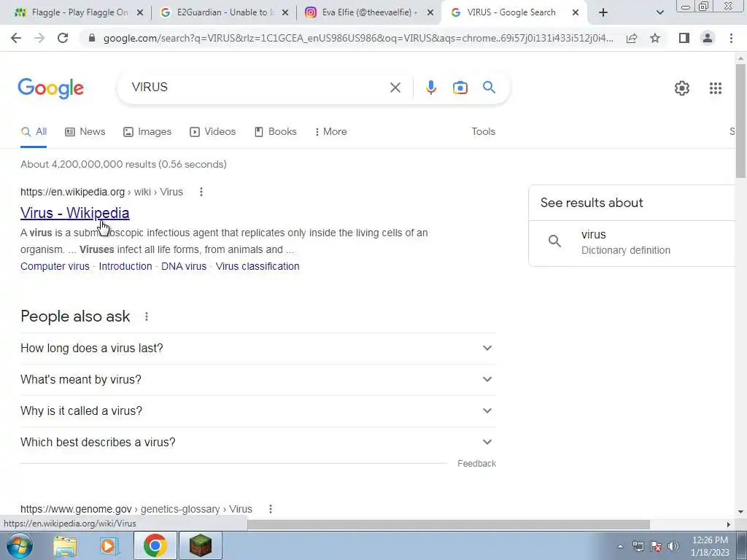Viewport: 747px width, 560px height.
Task: Open options dots beside People also ask
Action: pos(147,316)
